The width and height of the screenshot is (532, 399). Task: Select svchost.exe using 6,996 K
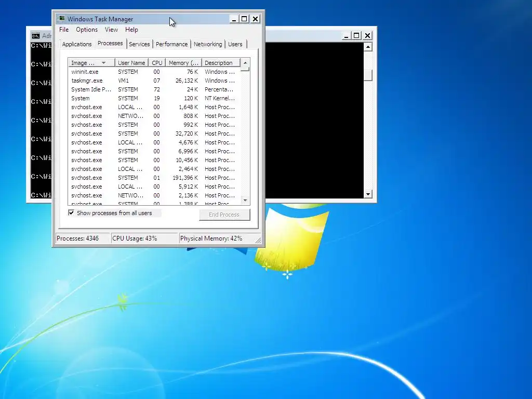point(154,151)
